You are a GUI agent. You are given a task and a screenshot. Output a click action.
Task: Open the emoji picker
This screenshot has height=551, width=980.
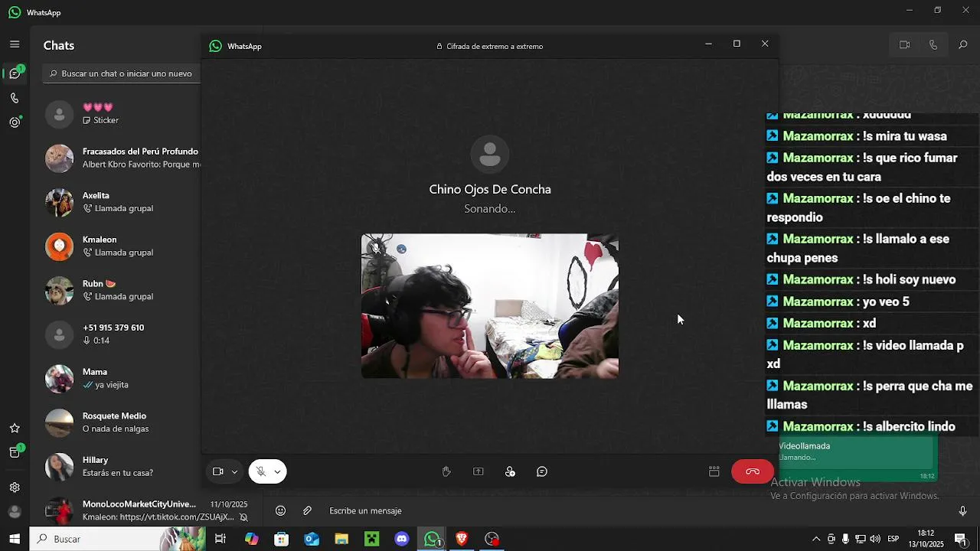click(x=280, y=510)
